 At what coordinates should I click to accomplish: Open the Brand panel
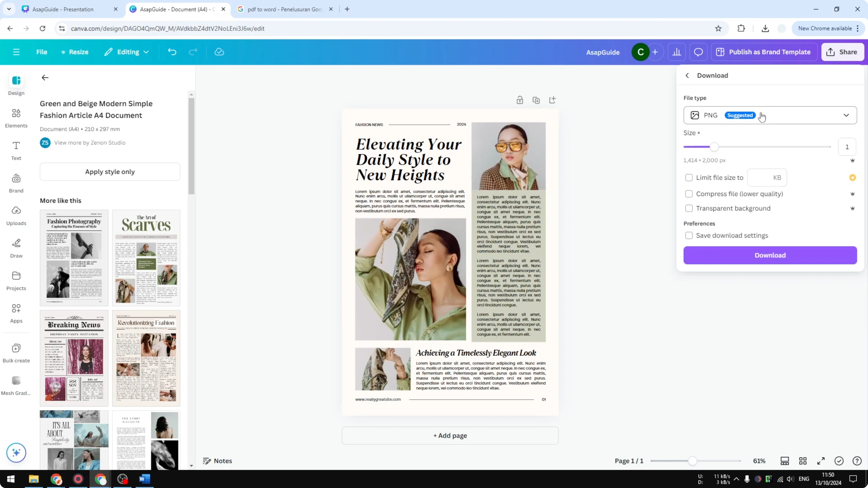16,182
